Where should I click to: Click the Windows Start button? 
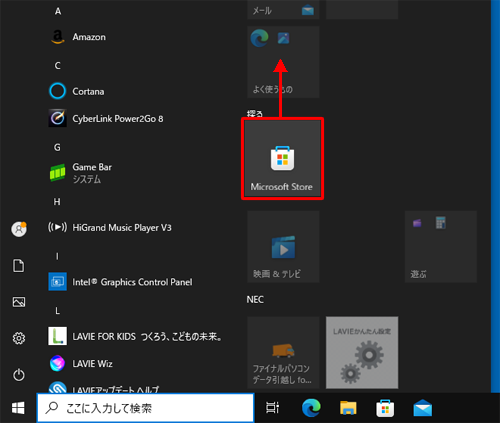(x=18, y=408)
